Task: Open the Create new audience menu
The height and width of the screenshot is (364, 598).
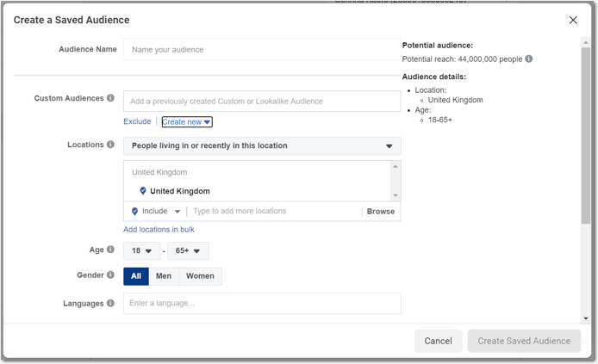Action: (x=187, y=122)
